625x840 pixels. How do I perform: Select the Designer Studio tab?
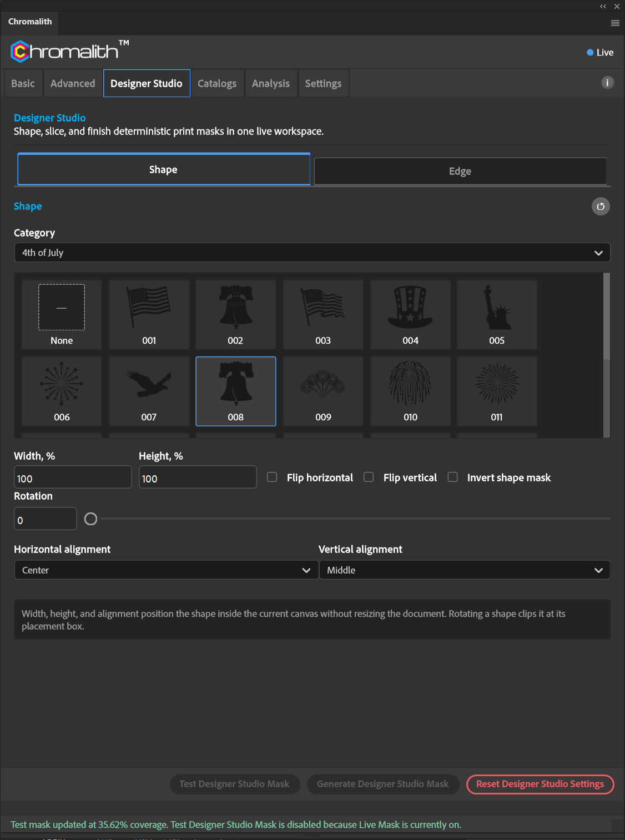coord(147,83)
